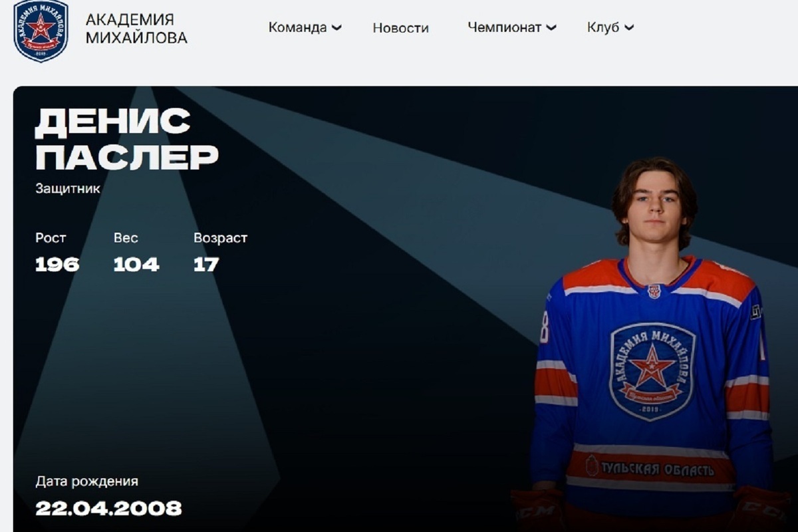Click the small collar emblem on jersey
Screen dimensions: 798x532
654,291
